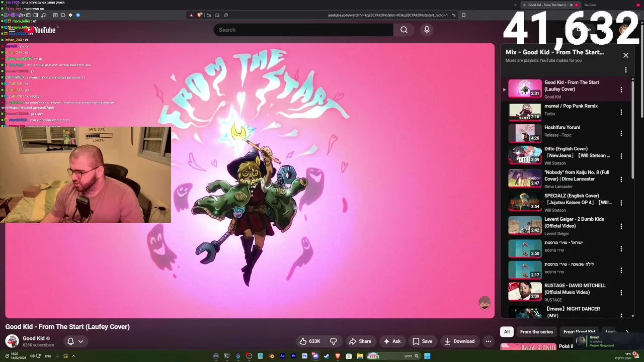Dislike the video with the thumbs down

(334, 341)
